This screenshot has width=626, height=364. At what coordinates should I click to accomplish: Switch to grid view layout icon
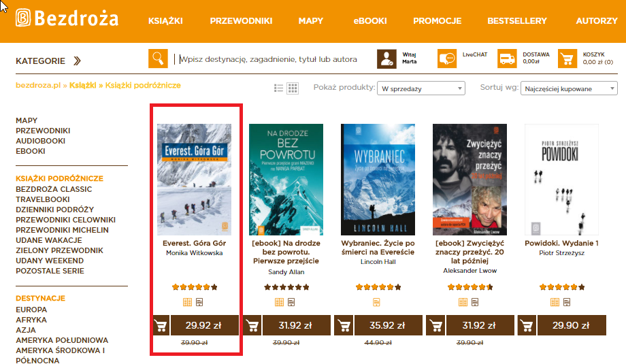pos(293,88)
